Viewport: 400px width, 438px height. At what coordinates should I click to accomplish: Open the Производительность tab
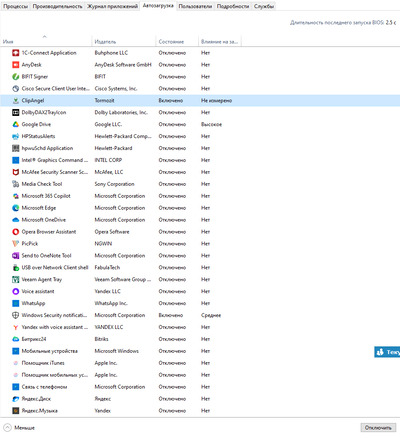(58, 6)
